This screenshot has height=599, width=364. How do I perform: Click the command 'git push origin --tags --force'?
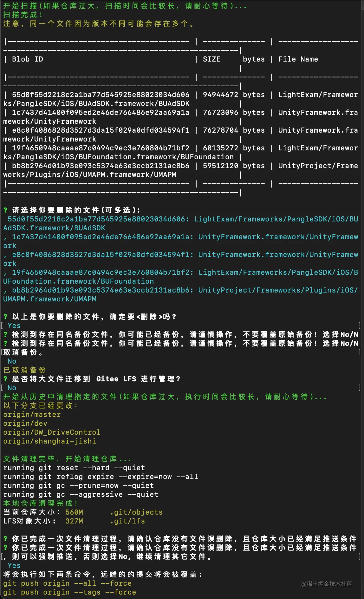(x=69, y=592)
